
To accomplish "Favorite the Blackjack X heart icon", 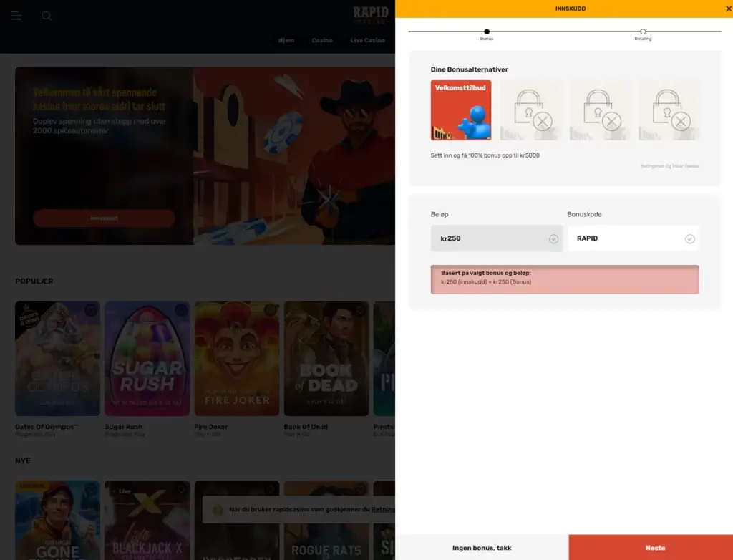I will pyautogui.click(x=181, y=489).
